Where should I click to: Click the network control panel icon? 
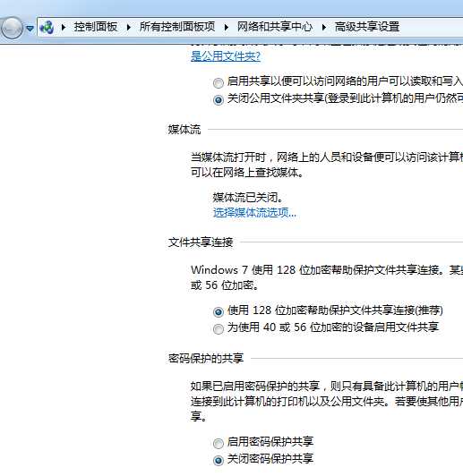(47, 28)
